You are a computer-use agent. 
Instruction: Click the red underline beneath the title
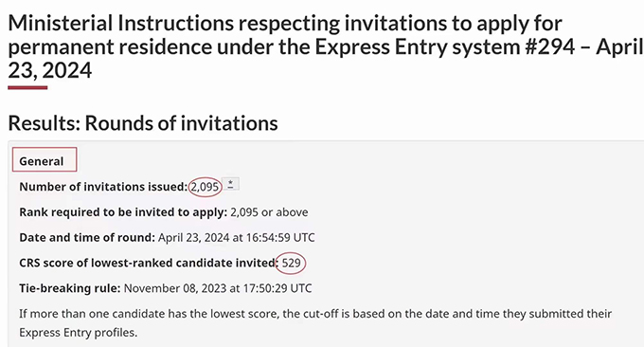(x=27, y=87)
